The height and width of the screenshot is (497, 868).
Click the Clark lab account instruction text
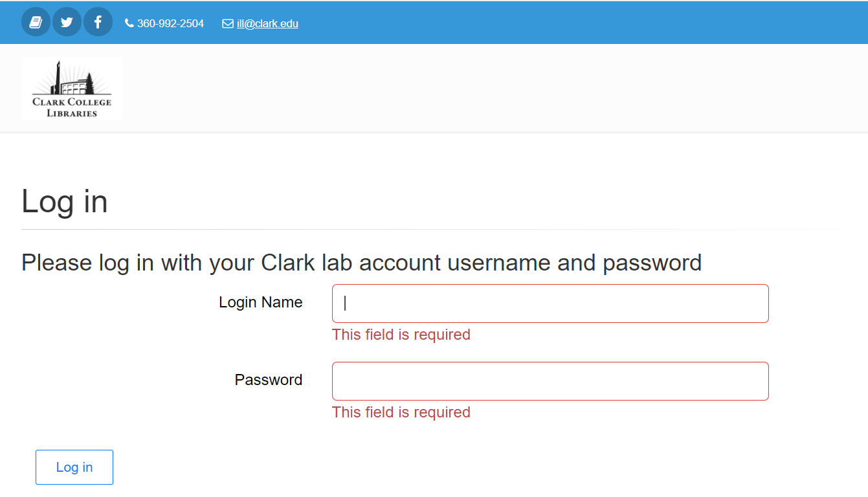361,263
